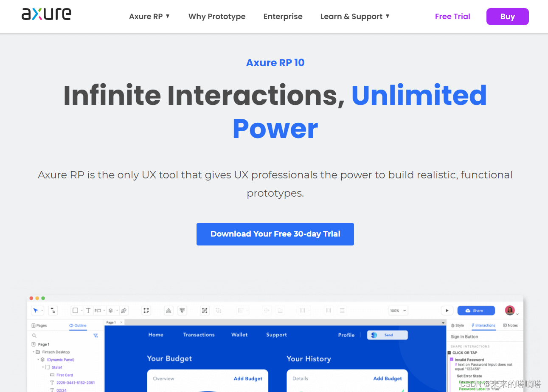Click the purple Buy button
Image resolution: width=548 pixels, height=392 pixels.
click(x=508, y=17)
